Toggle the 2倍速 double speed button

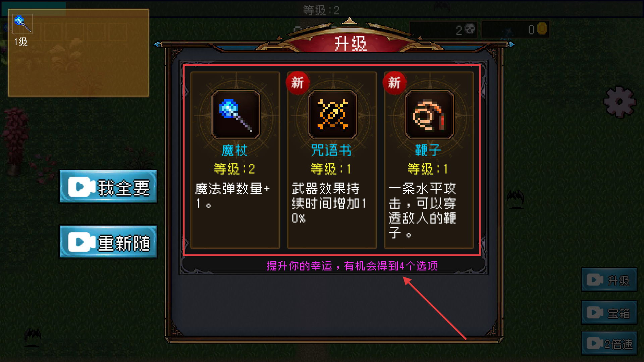(609, 343)
